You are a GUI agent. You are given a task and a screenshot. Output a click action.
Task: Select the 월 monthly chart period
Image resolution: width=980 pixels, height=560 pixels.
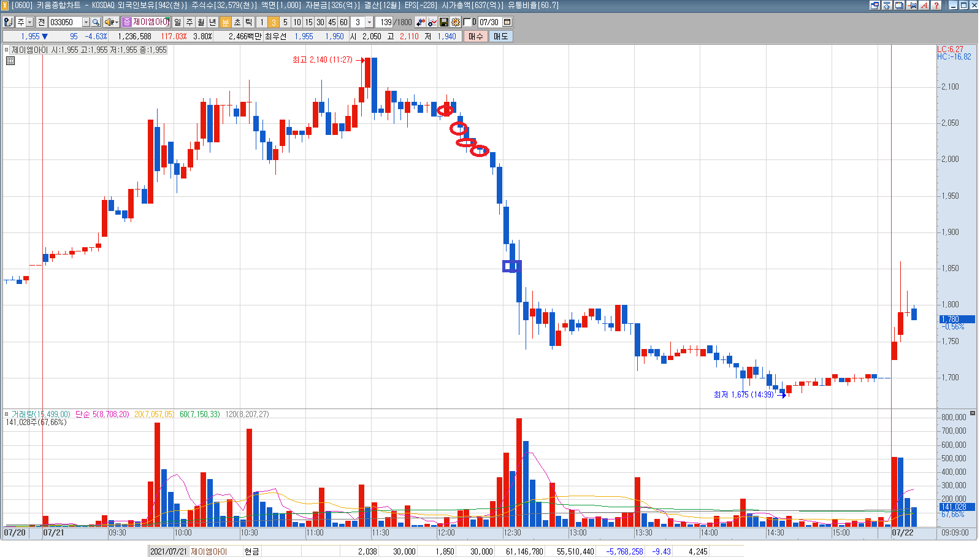click(x=201, y=22)
